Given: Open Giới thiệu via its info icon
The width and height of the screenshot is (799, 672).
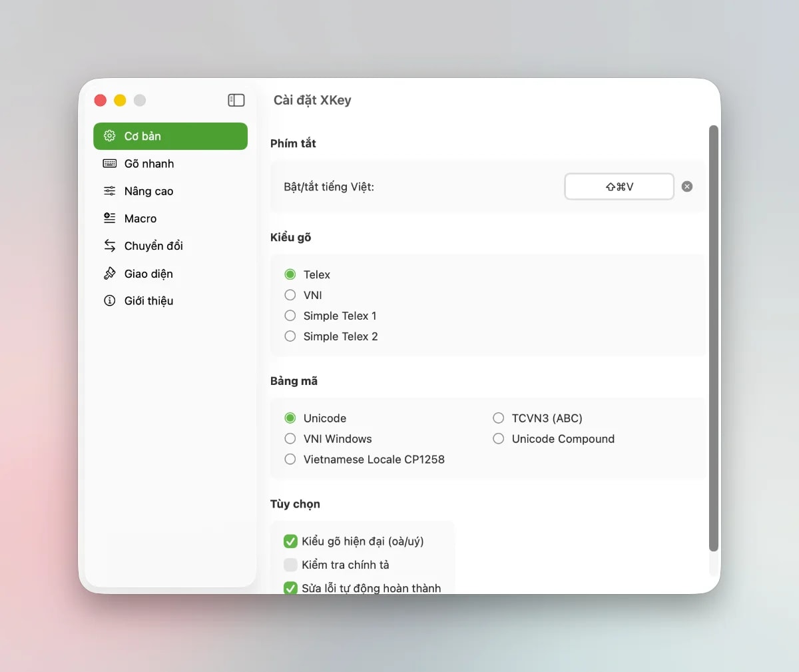Looking at the screenshot, I should (109, 300).
